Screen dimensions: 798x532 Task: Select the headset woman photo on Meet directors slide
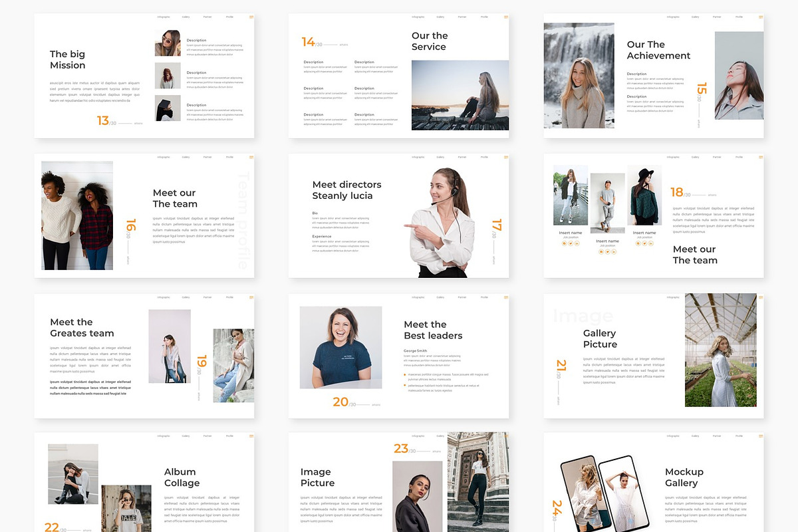pyautogui.click(x=440, y=223)
